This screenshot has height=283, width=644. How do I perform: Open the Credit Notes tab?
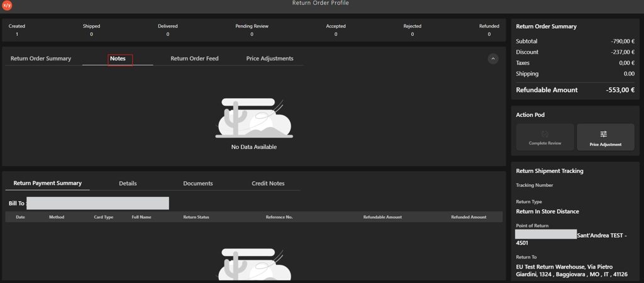[268, 183]
